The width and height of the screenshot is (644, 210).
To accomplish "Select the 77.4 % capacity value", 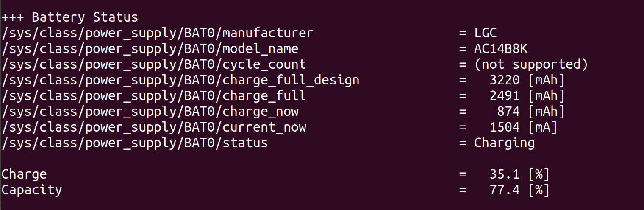I will (x=520, y=190).
